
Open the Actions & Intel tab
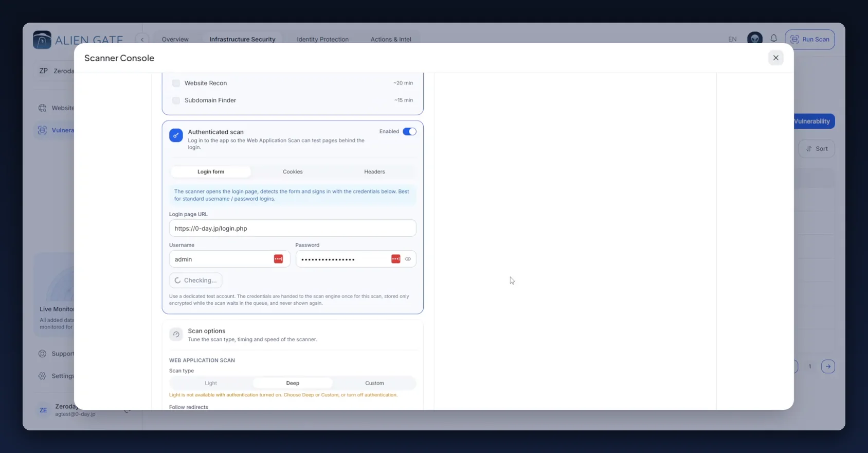(x=391, y=39)
